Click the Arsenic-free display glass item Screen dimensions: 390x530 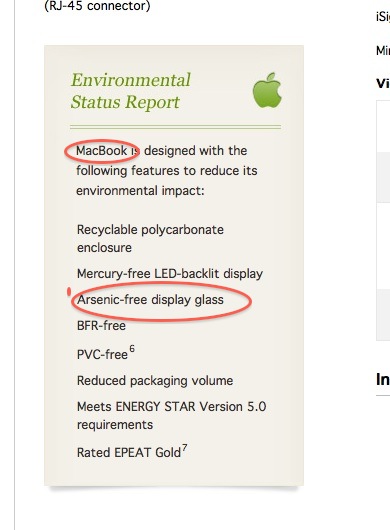point(150,300)
